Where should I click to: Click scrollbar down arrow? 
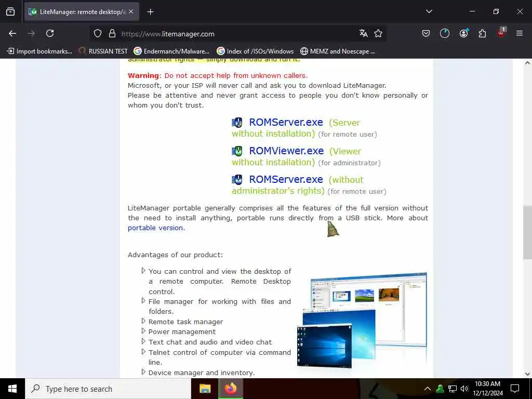pyautogui.click(x=527, y=374)
